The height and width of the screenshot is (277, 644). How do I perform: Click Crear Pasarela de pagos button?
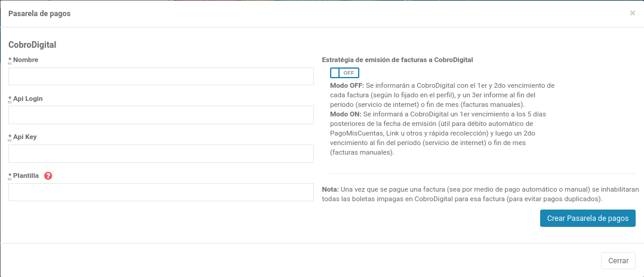588,218
